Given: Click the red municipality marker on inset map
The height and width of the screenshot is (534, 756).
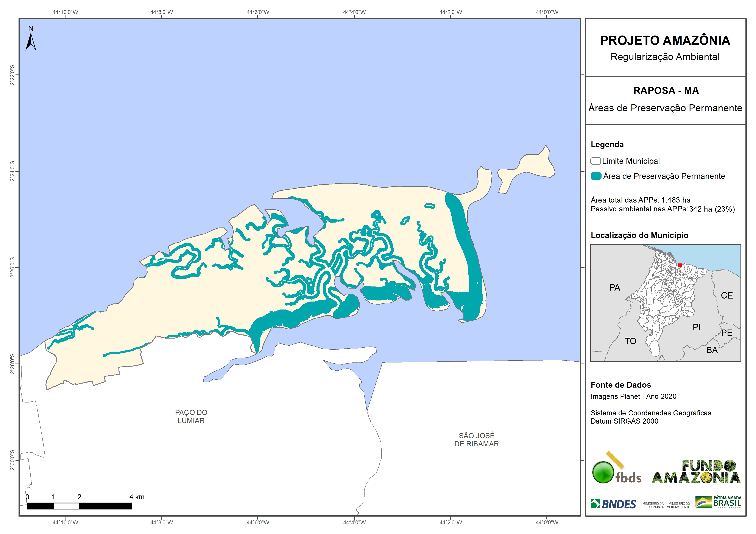Looking at the screenshot, I should pos(680,265).
